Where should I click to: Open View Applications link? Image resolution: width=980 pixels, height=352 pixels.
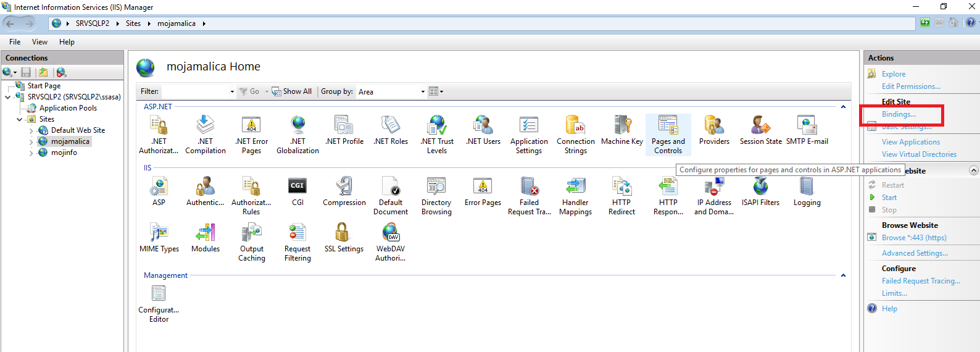click(x=911, y=142)
